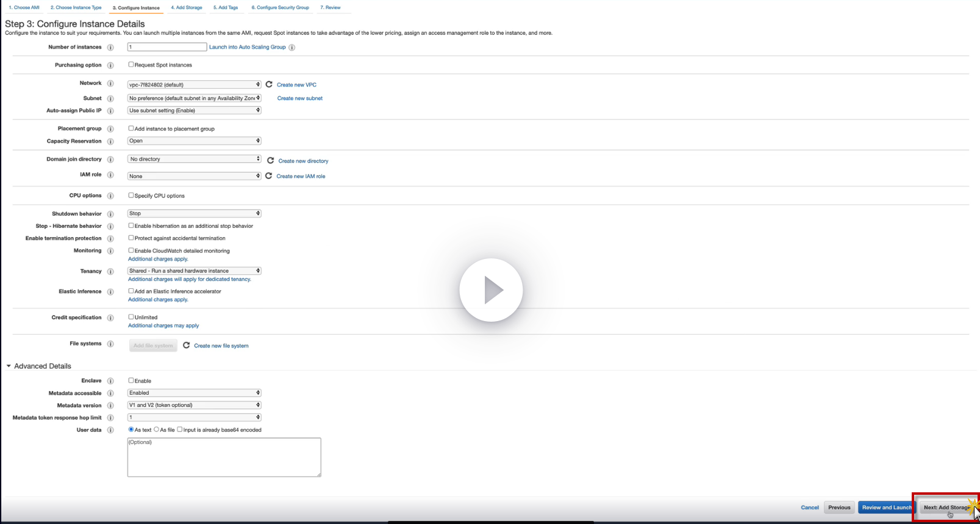Open the Capacity Reservation dropdown

click(195, 141)
